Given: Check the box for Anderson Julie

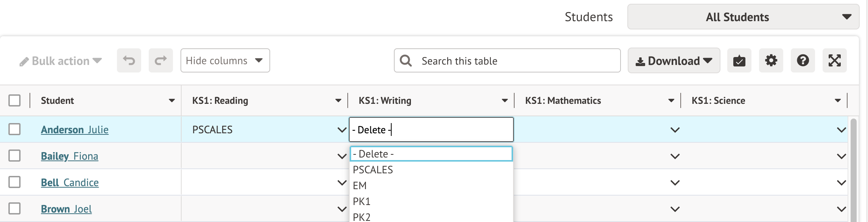Looking at the screenshot, I should [14, 129].
